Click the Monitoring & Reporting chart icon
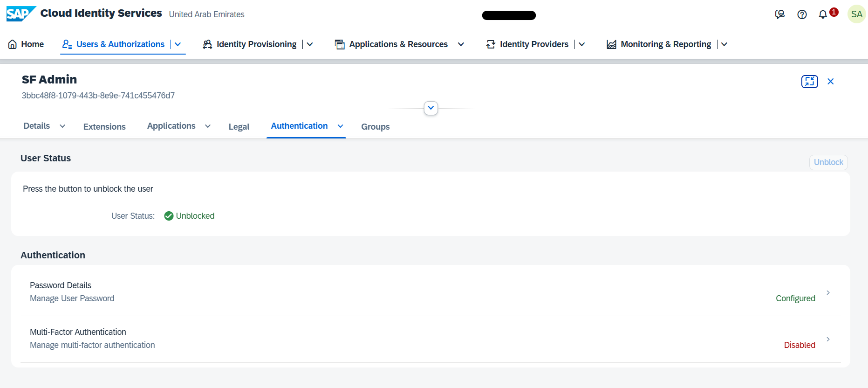Viewport: 868px width, 388px height. point(611,44)
